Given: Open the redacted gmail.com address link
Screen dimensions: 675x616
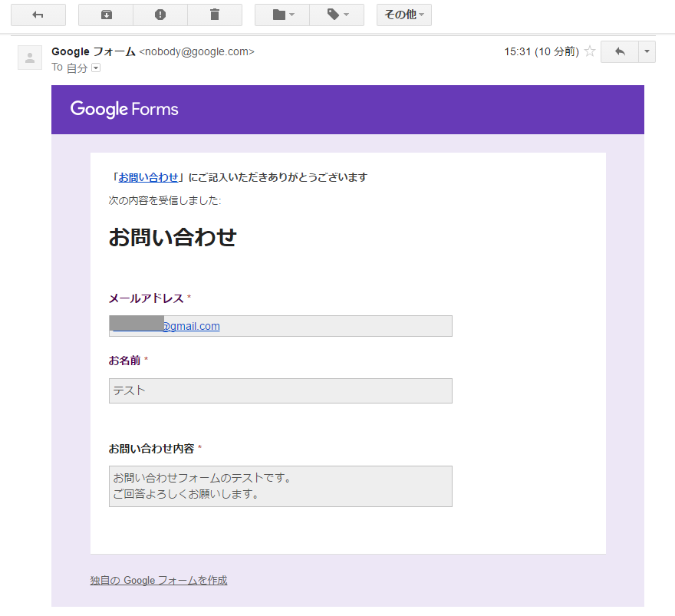Looking at the screenshot, I should [x=166, y=326].
